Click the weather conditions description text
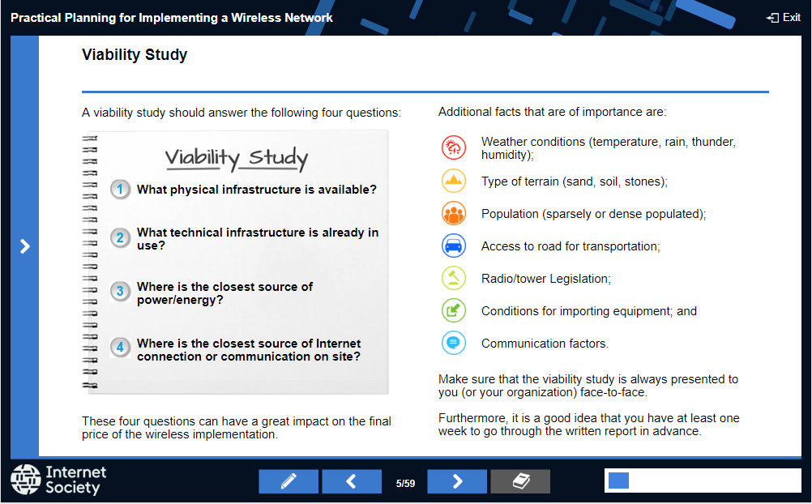 coord(609,148)
